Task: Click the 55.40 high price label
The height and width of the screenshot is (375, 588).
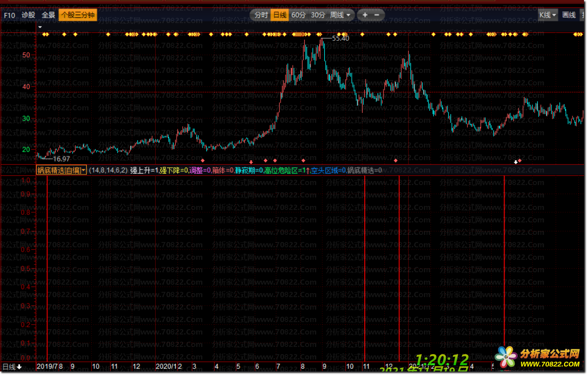Action: click(x=341, y=38)
